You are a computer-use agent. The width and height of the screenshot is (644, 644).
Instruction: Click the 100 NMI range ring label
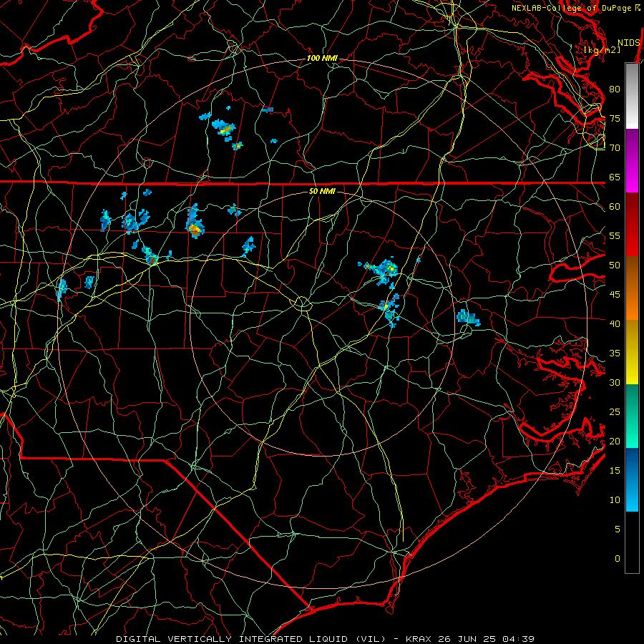click(x=322, y=59)
